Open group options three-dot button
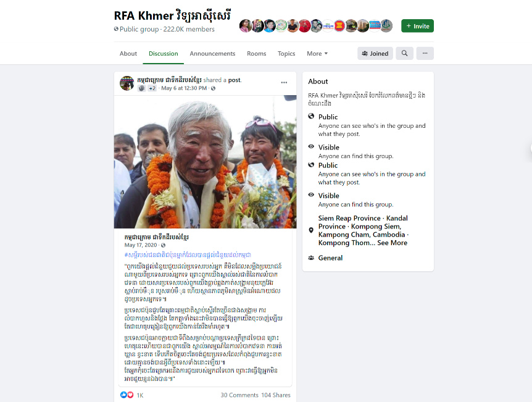 (x=425, y=53)
